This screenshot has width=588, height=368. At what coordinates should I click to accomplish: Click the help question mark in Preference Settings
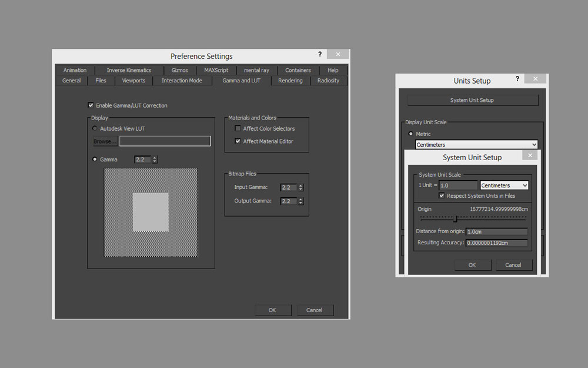319,54
